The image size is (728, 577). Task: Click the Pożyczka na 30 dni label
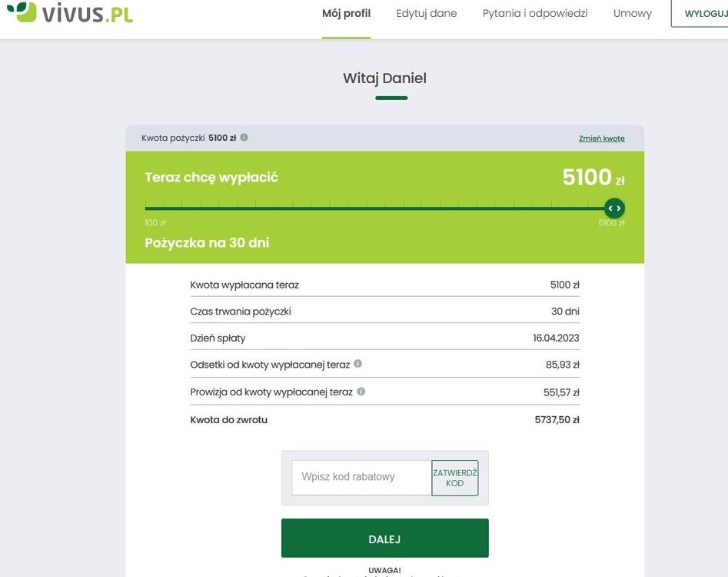207,243
